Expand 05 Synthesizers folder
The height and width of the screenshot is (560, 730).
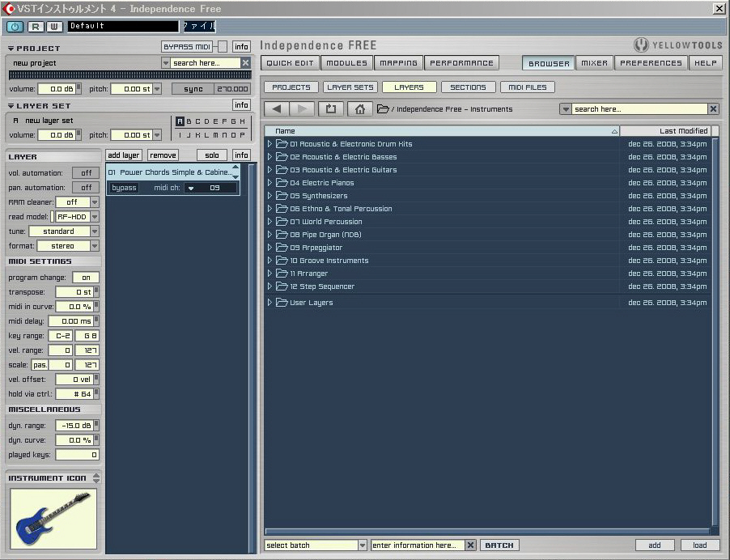[269, 196]
